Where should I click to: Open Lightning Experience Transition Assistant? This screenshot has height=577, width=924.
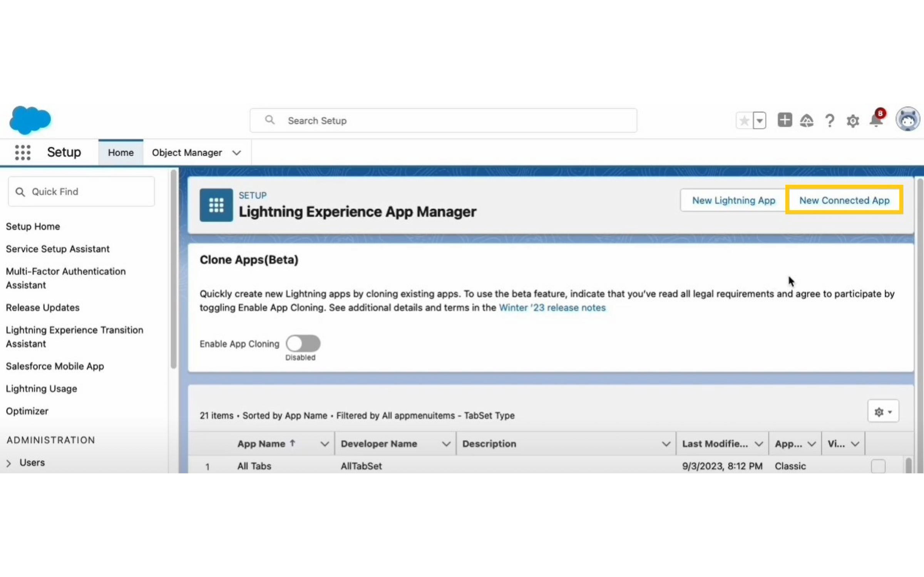coord(75,337)
